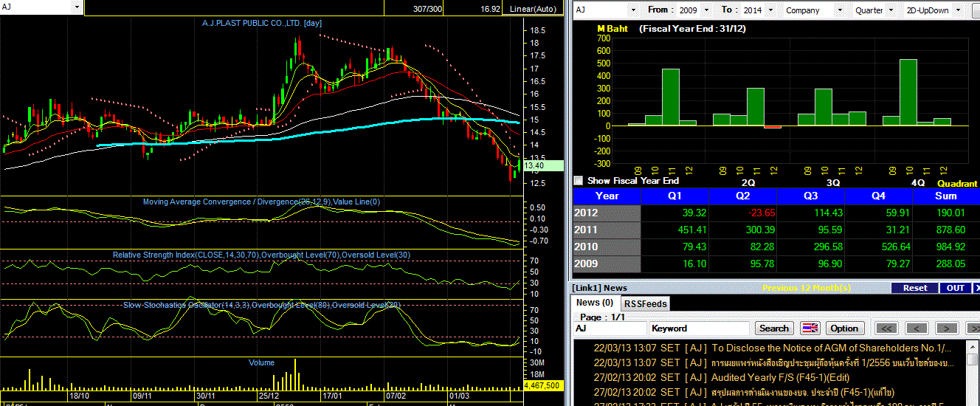The image size is (980, 406).
Task: Click the Option button in News panel
Action: (844, 328)
